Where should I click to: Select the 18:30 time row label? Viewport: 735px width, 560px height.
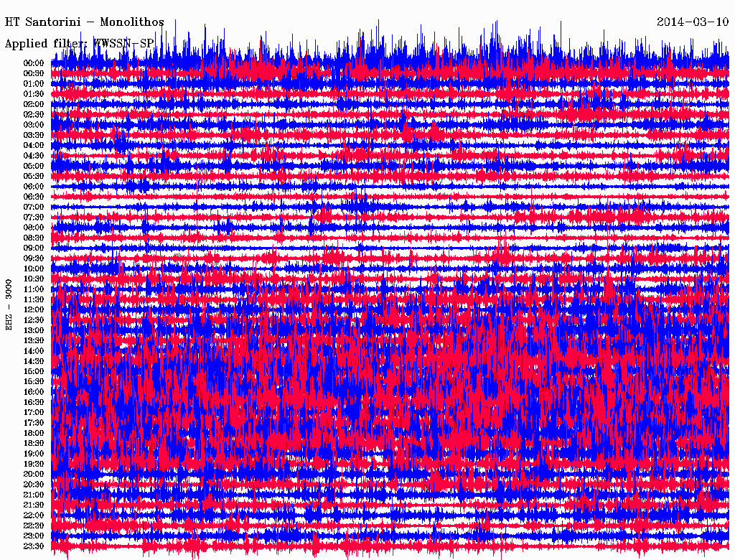[34, 444]
